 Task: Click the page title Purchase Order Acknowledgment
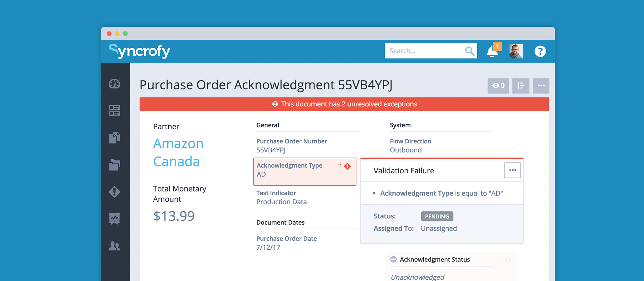point(266,85)
